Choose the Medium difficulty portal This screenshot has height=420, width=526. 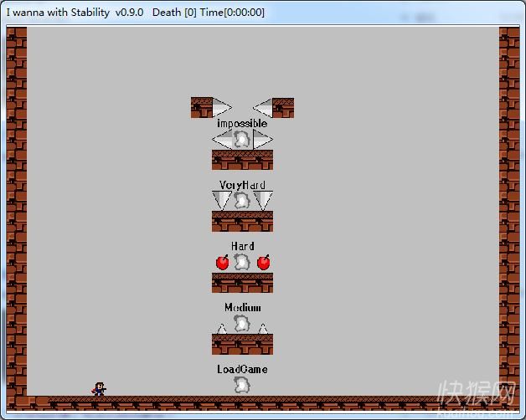[242, 323]
